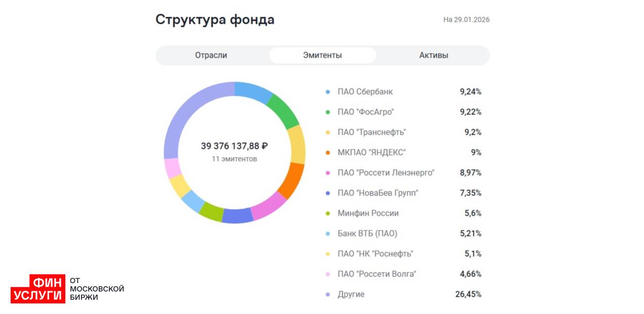Click ПАО Россети Волга legend item
The height and width of the screenshot is (314, 644).
377,274
